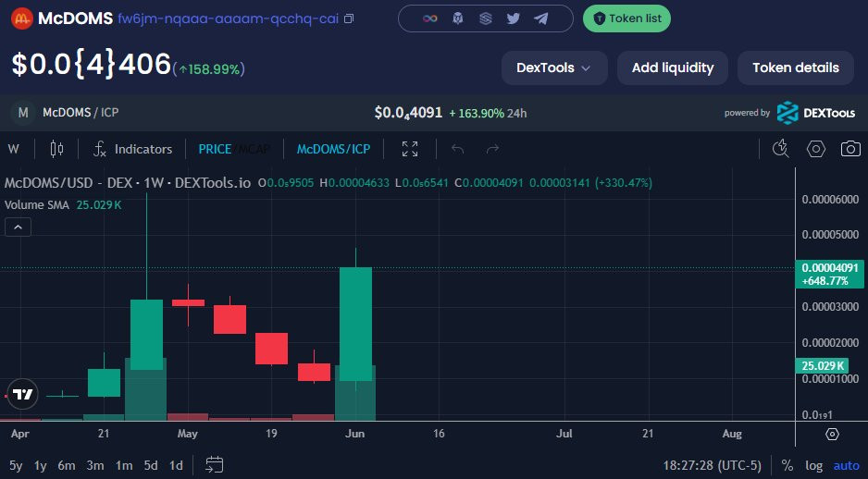
Task: Open timezone 18:27:28 (UTC-5) menu
Action: pos(712,466)
